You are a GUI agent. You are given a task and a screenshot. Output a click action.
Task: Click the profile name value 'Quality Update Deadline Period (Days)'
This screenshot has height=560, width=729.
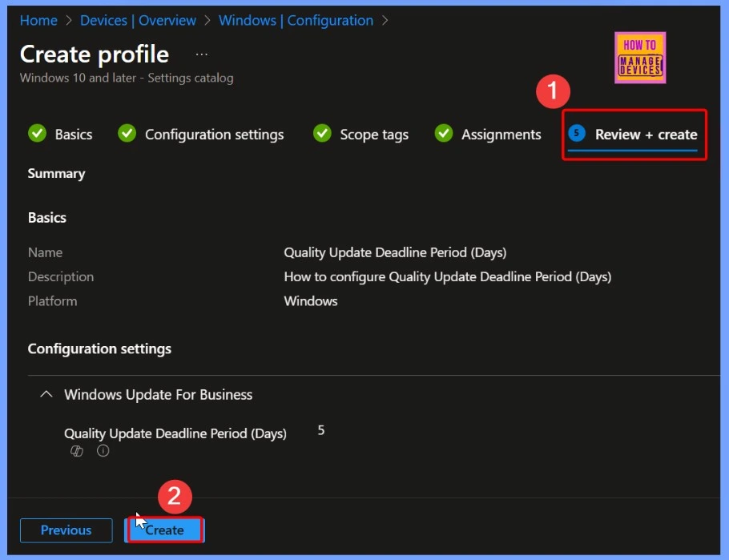[395, 252]
